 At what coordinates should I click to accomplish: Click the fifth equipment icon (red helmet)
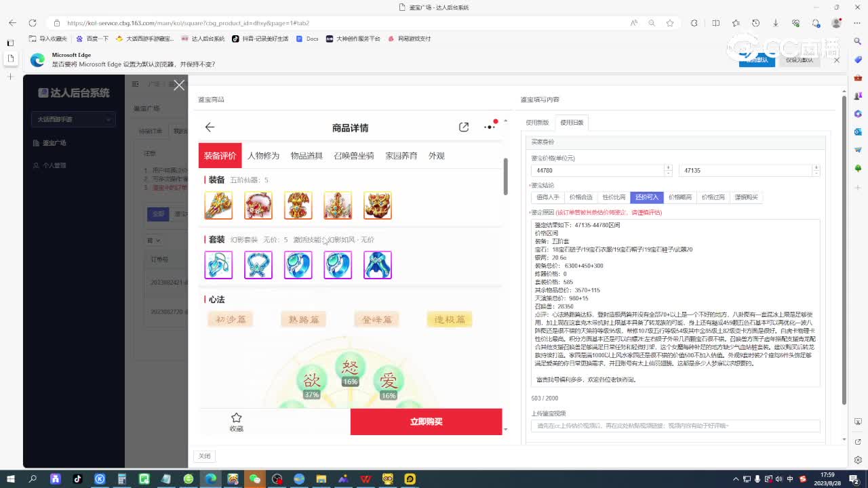click(x=378, y=205)
